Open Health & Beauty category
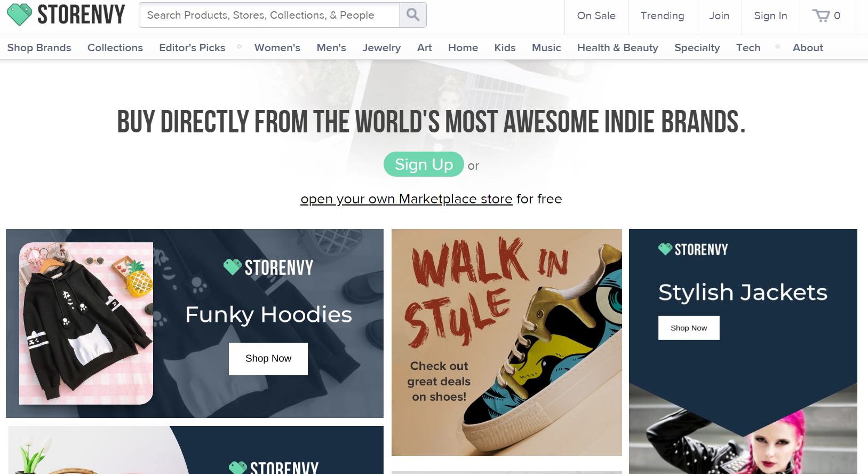The image size is (868, 474). coord(618,48)
